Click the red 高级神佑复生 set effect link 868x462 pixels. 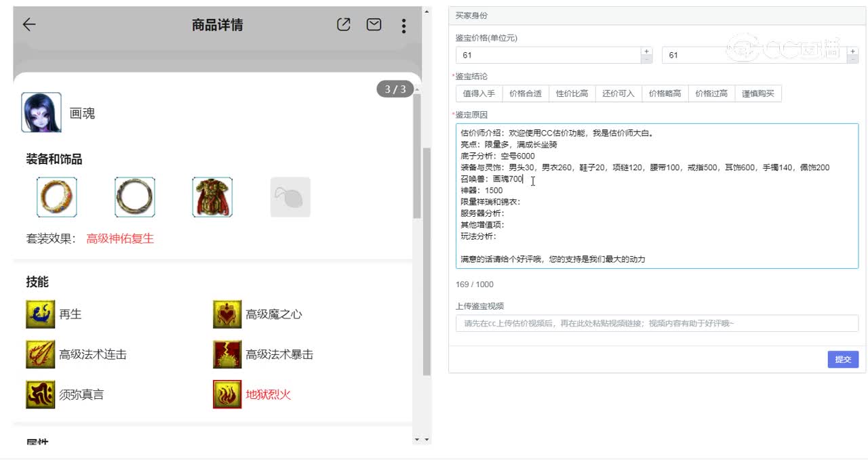[x=119, y=238]
